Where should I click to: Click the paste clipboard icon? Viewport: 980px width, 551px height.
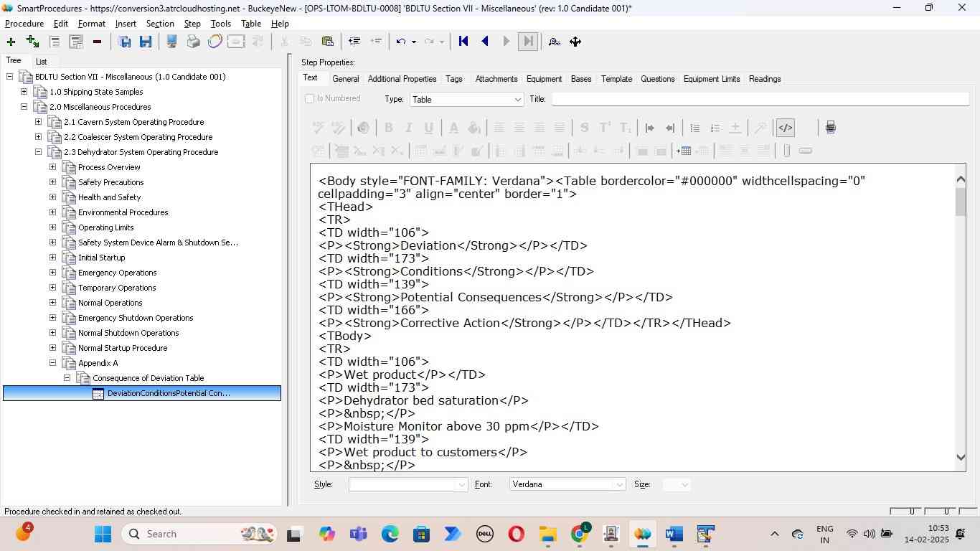(x=328, y=42)
